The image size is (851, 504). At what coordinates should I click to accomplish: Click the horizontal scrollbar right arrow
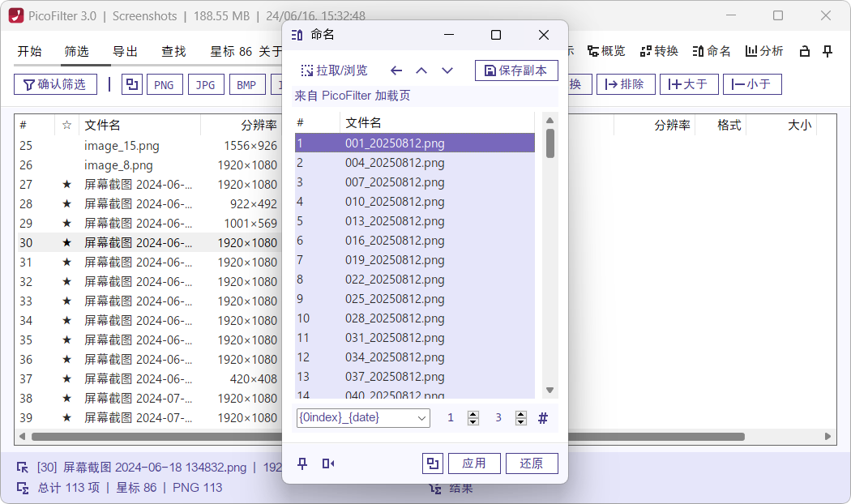827,436
